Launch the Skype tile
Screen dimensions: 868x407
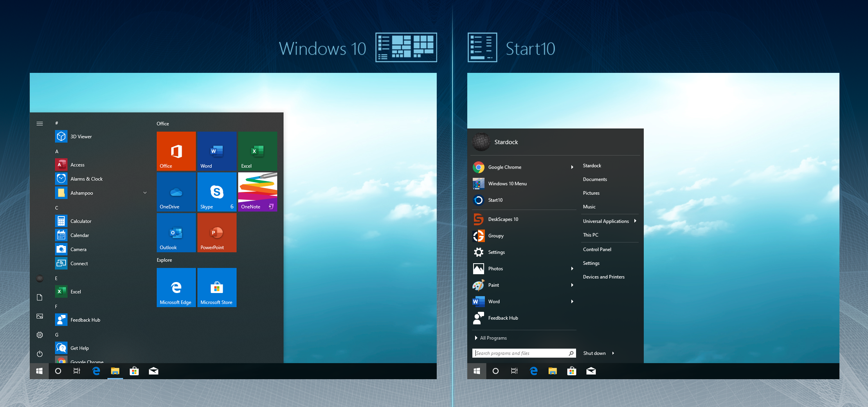point(217,192)
